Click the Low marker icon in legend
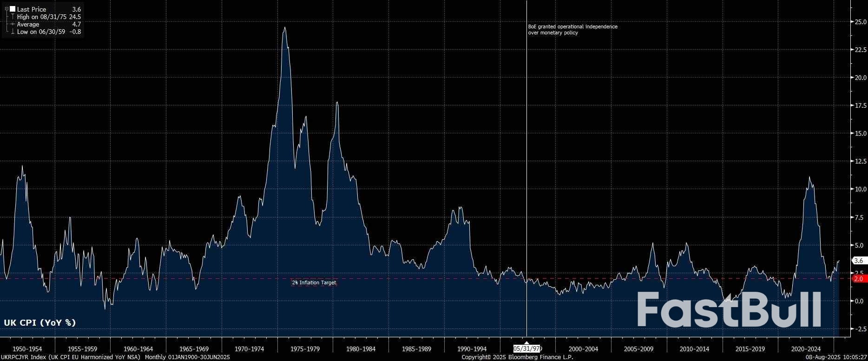This screenshot has height=361, width=868. click(x=13, y=32)
